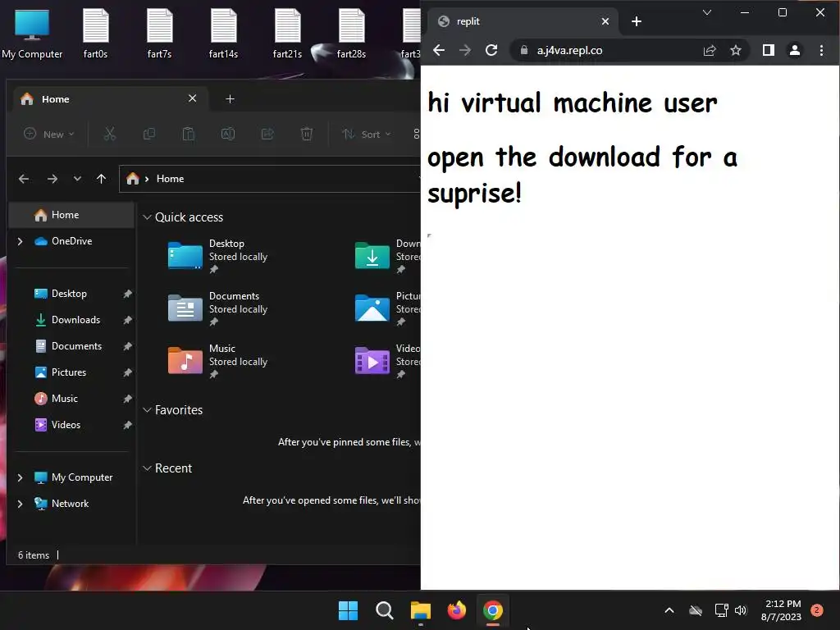
Task: Open the Sort dropdown in Explorer
Action: (x=367, y=134)
